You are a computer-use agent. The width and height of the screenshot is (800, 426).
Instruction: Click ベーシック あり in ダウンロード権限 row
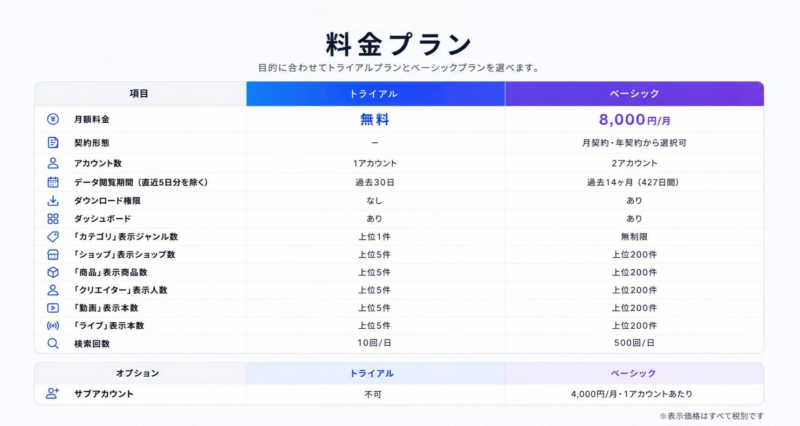634,201
